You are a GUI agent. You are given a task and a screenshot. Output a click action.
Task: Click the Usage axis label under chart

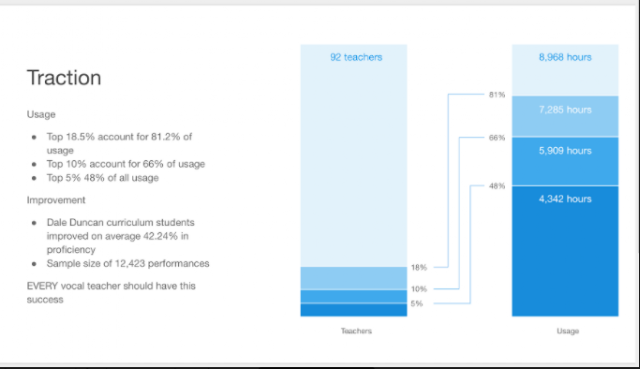tap(568, 331)
